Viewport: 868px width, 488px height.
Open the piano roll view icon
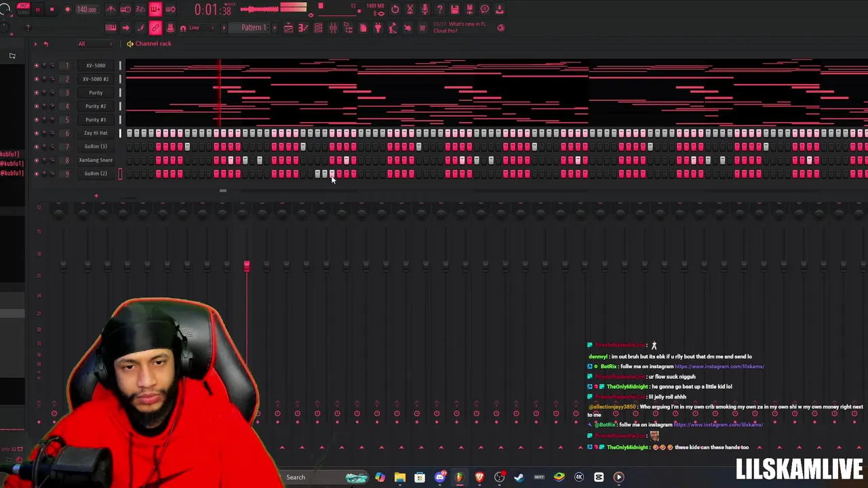303,28
